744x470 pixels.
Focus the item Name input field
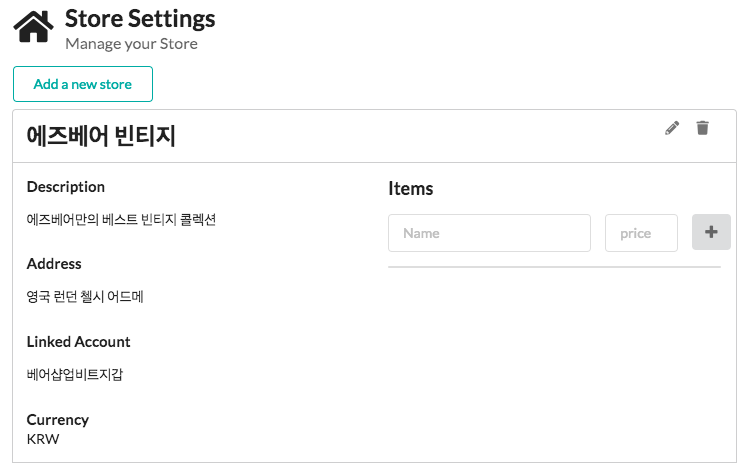[x=489, y=233]
